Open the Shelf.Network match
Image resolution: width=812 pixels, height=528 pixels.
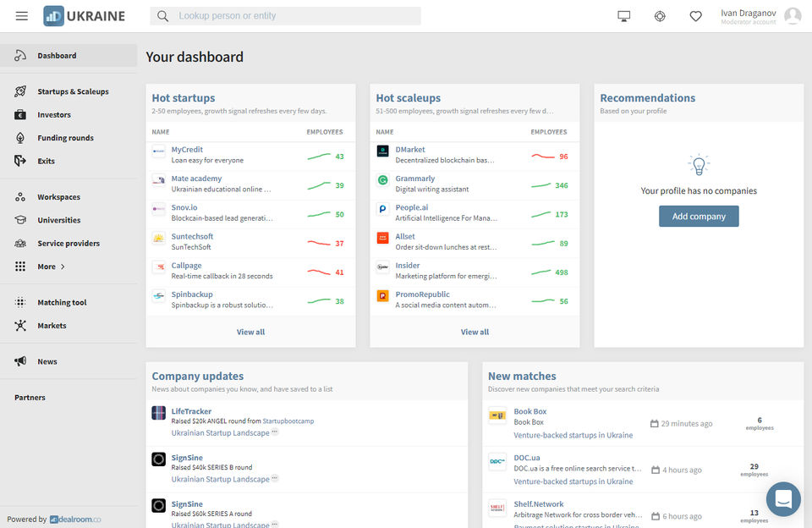tap(539, 504)
